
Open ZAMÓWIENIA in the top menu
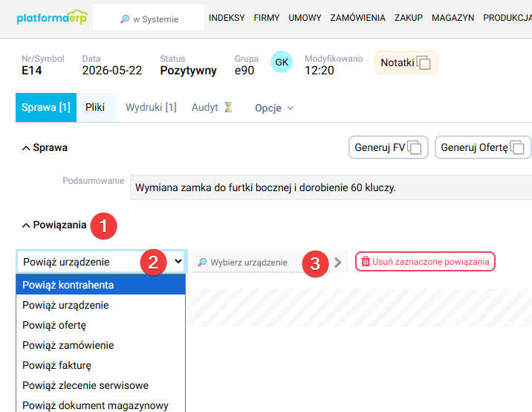tap(357, 18)
